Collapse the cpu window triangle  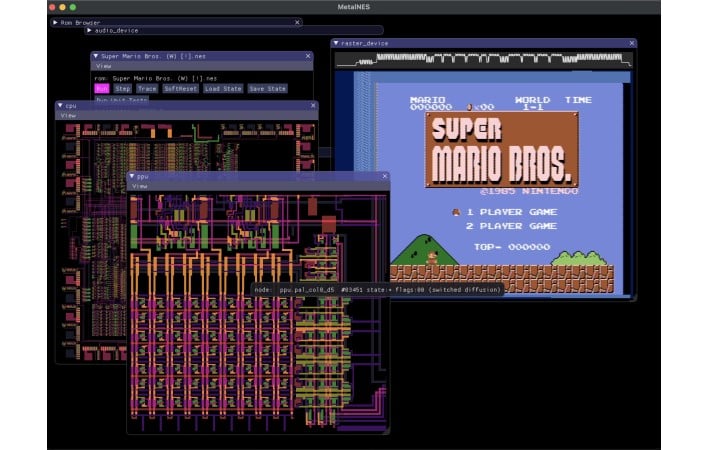coord(60,104)
